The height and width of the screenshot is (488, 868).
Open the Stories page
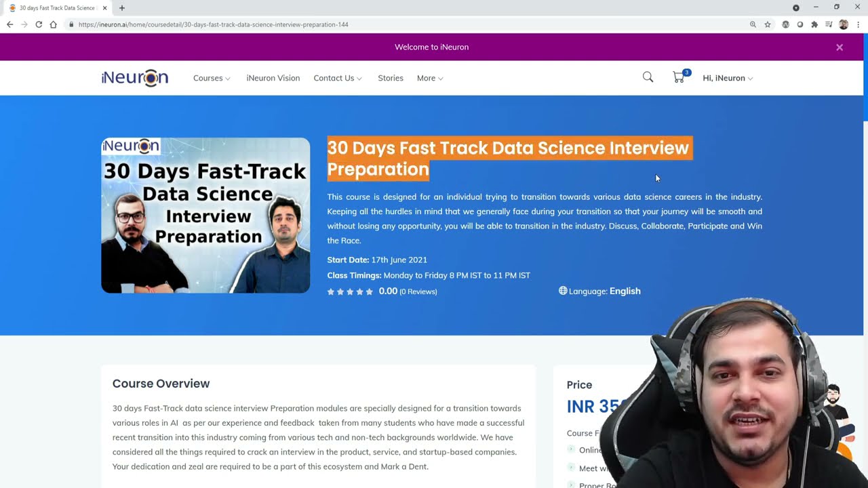click(x=391, y=78)
